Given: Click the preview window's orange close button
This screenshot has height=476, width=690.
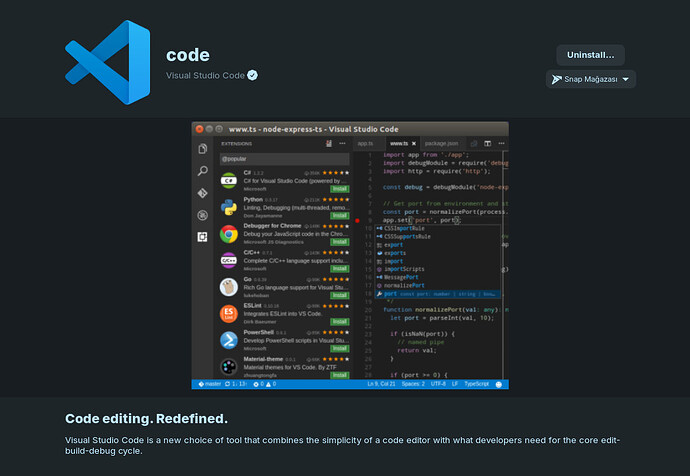Looking at the screenshot, I should pyautogui.click(x=199, y=129).
